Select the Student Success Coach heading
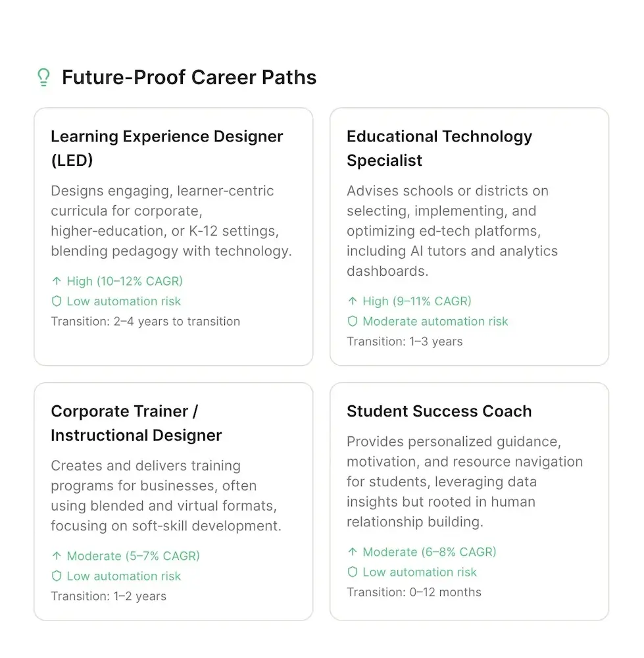 439,411
